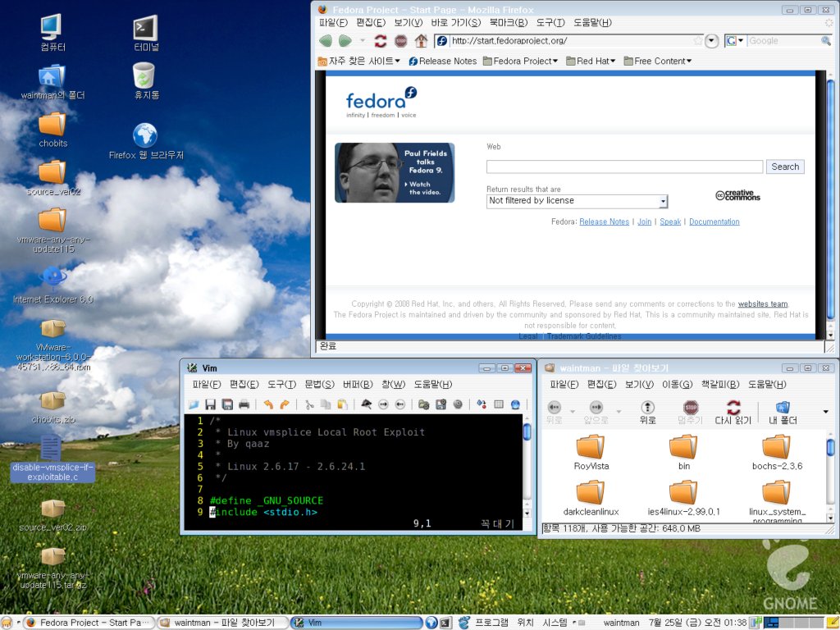
Task: Click Firefox reload button
Action: (x=381, y=41)
